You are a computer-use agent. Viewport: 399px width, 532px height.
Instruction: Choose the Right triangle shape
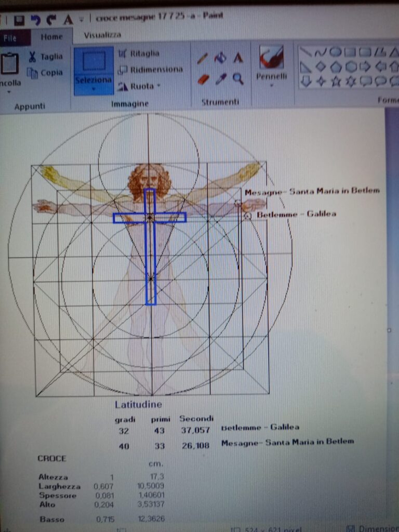[x=305, y=67]
